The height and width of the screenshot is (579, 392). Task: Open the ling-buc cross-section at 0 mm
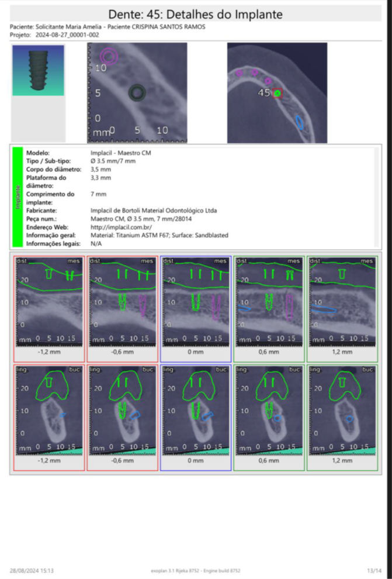point(196,410)
